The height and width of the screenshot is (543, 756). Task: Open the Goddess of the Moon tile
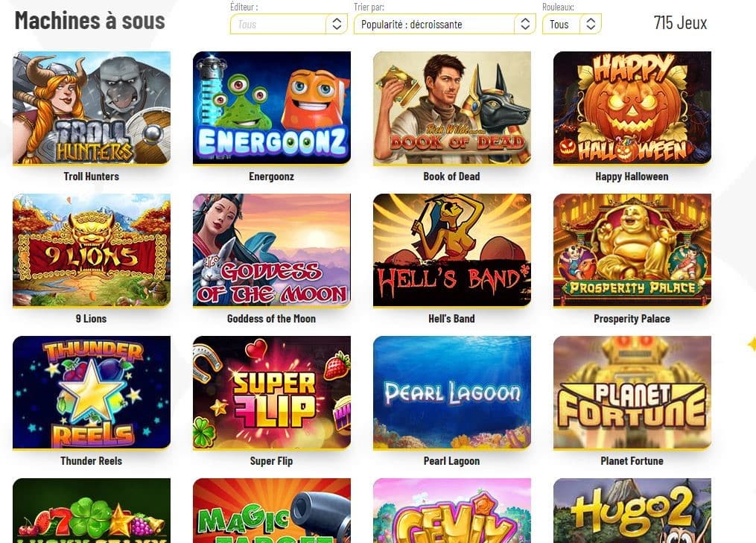(272, 250)
